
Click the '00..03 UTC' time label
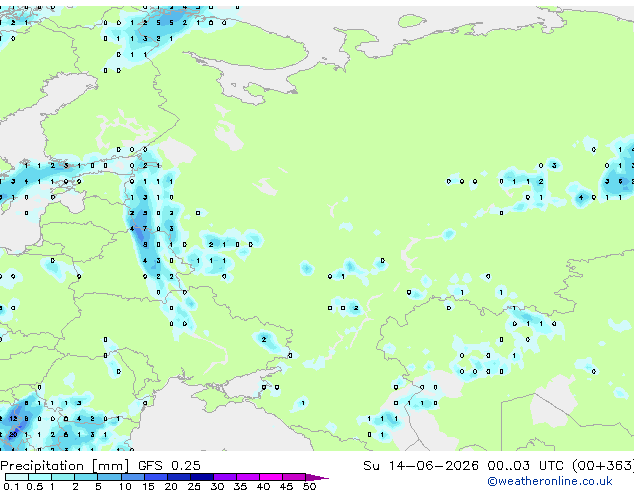tap(525, 466)
